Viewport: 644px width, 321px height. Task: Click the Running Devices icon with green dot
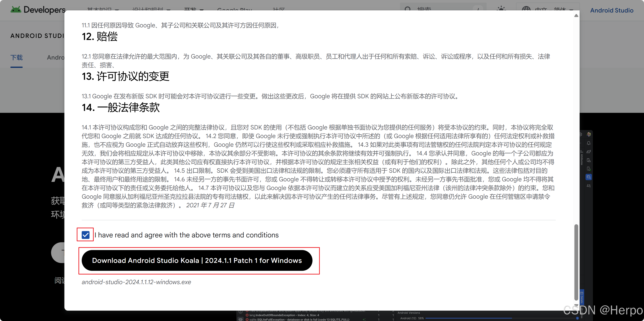589,169
